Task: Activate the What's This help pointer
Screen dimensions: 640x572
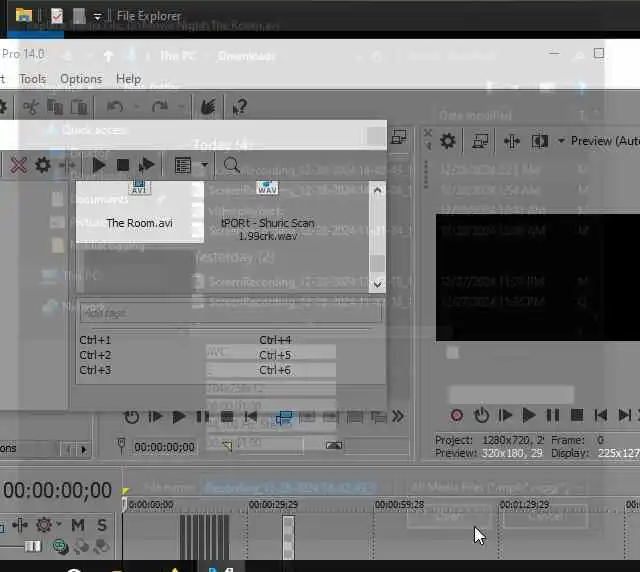Action: tap(240, 107)
